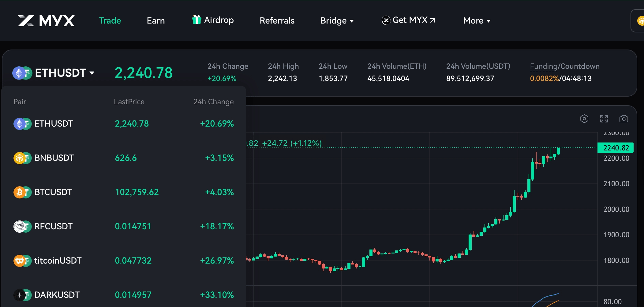Click the 24h Volume(USDT) value 89,512,699.37

[x=470, y=78]
